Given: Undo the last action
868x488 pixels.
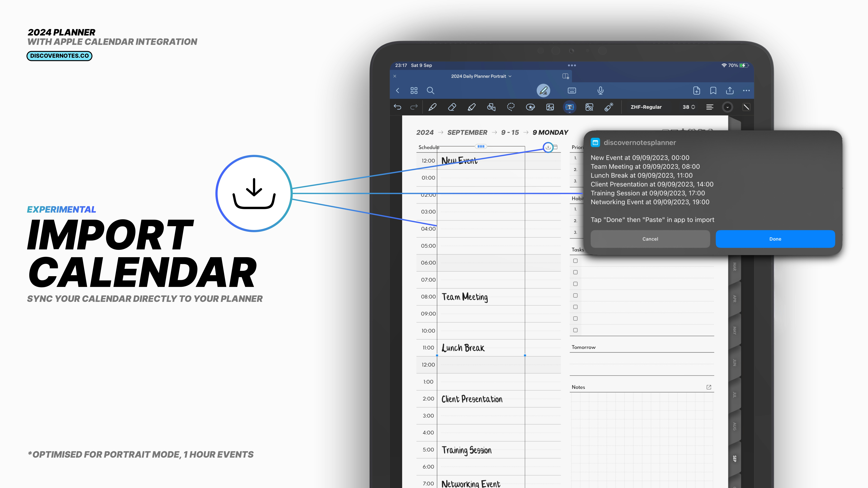Looking at the screenshot, I should (x=398, y=107).
